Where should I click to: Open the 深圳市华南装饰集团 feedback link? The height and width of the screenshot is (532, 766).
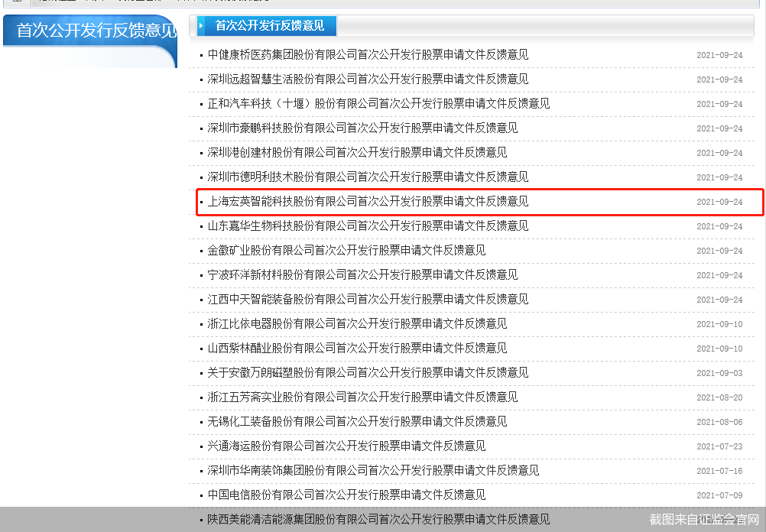(x=373, y=470)
